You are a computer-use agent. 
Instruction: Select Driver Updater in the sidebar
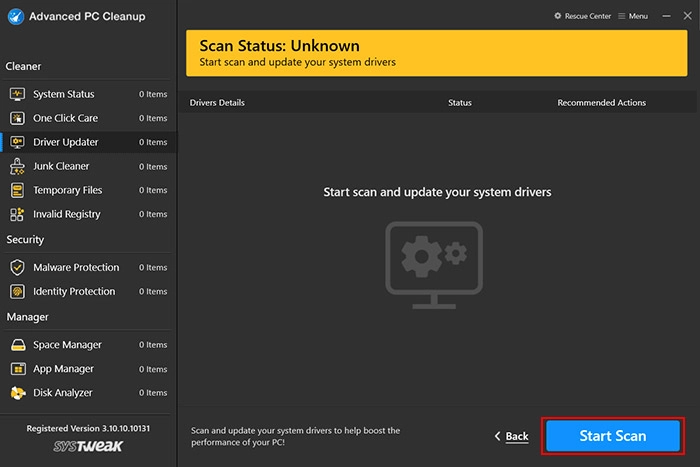88,142
